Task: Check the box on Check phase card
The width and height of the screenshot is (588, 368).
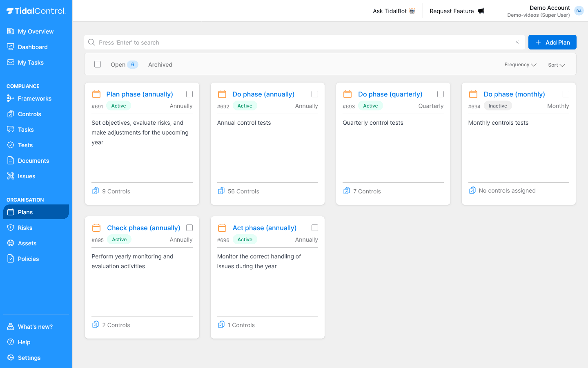Action: tap(189, 227)
